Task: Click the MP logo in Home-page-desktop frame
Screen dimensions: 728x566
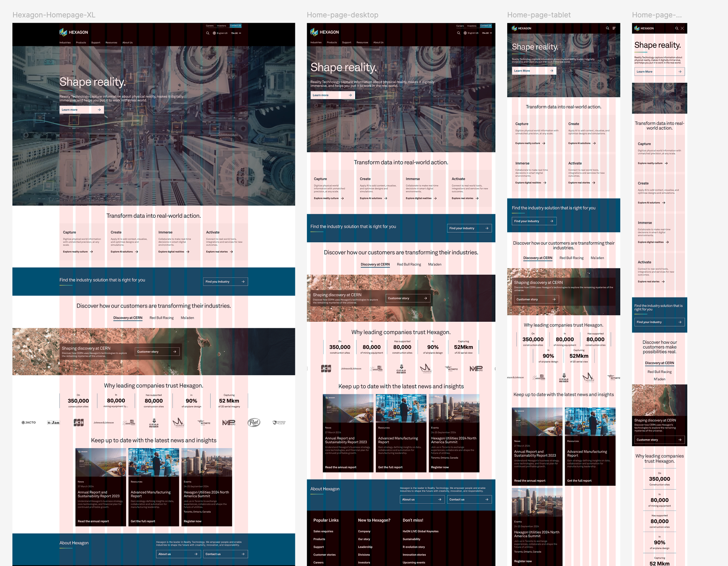Action: 476,368
